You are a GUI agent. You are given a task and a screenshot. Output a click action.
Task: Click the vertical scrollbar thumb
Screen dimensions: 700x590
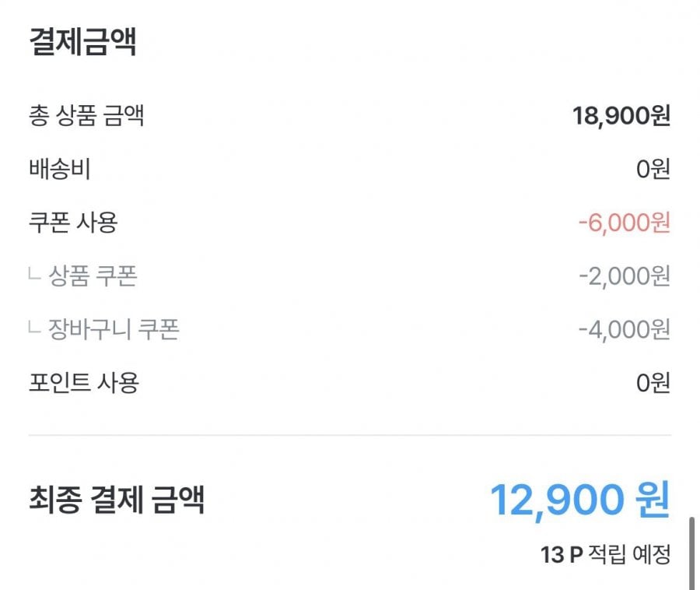point(691,551)
